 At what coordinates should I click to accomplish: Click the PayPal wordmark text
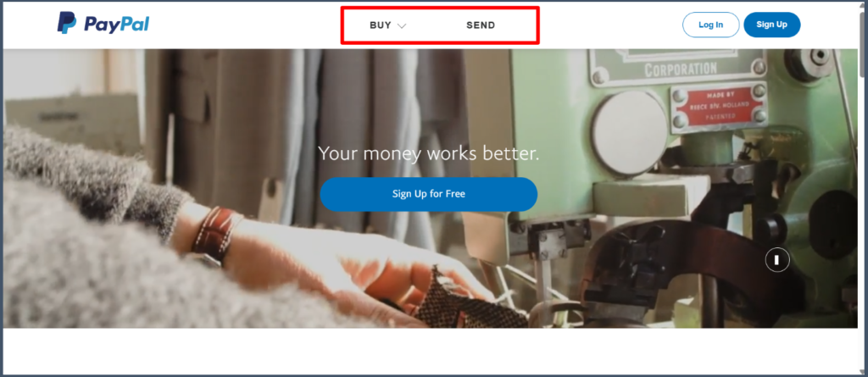tap(116, 25)
